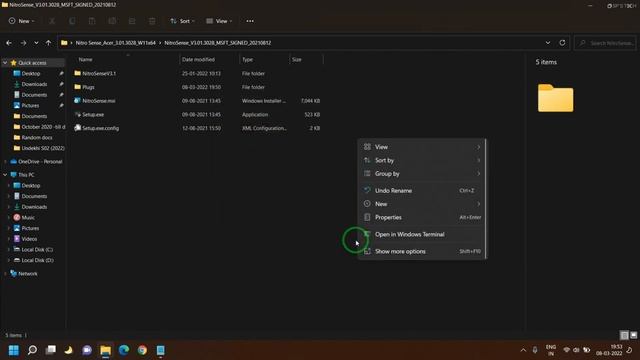Click the Share toolbar icon
This screenshot has height=360, width=640.
[x=132, y=21]
